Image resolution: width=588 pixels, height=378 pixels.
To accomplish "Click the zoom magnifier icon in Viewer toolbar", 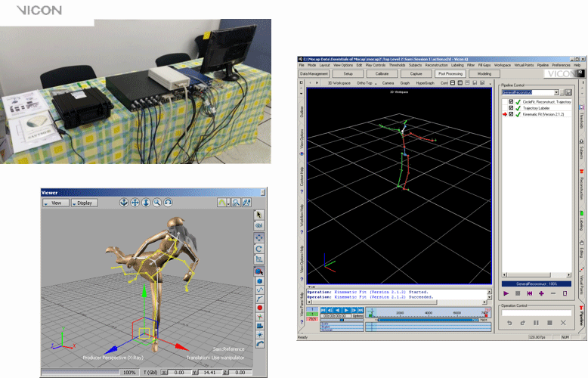I will click(157, 203).
